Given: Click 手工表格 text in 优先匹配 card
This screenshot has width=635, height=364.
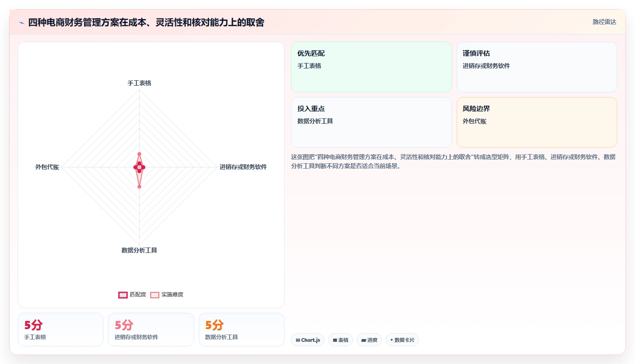Looking at the screenshot, I should tap(309, 66).
